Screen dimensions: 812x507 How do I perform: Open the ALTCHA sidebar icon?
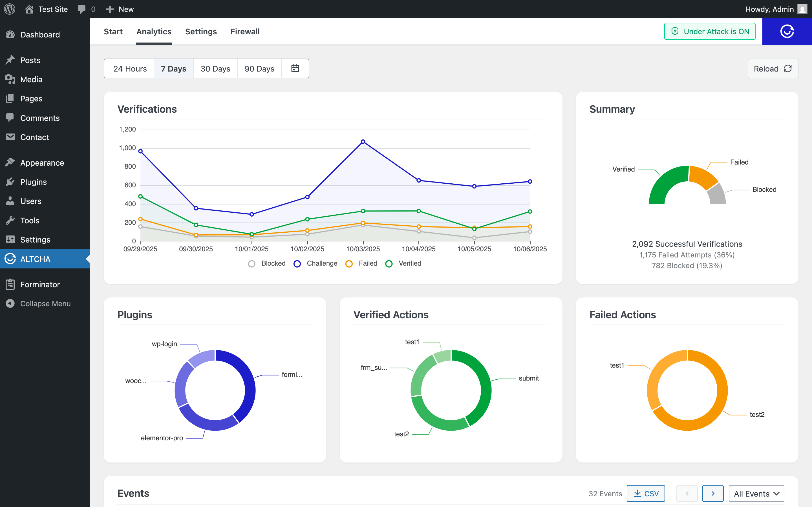click(10, 259)
